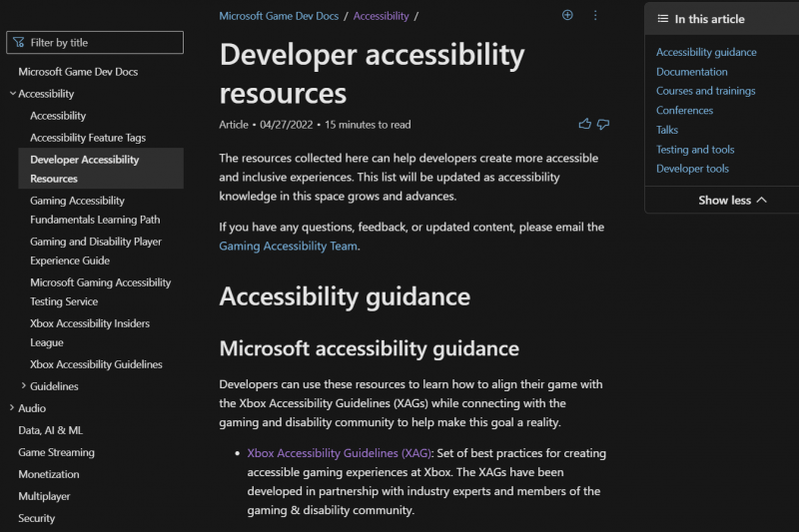Open Data, AI & ML section
The image size is (799, 532).
[51, 430]
